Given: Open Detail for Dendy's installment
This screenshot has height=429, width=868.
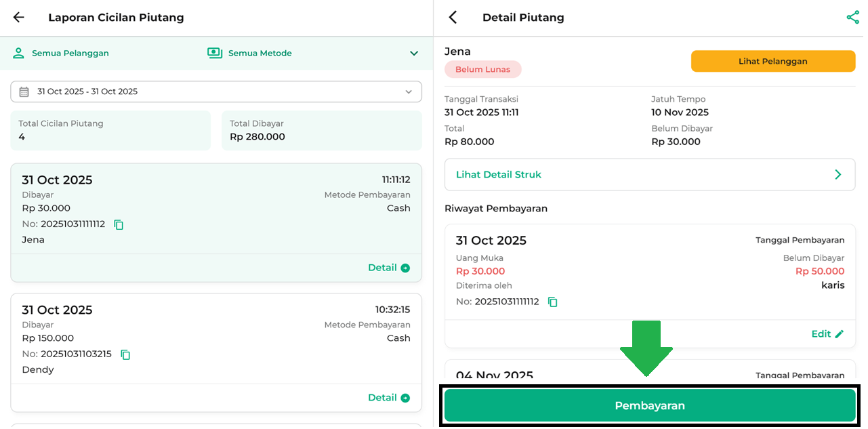Looking at the screenshot, I should (388, 398).
